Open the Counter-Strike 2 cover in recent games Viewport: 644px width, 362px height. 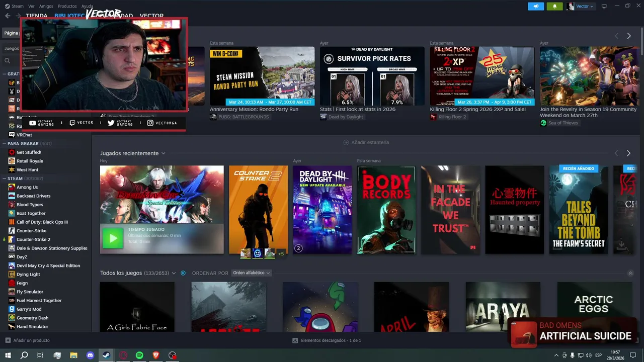(x=258, y=210)
